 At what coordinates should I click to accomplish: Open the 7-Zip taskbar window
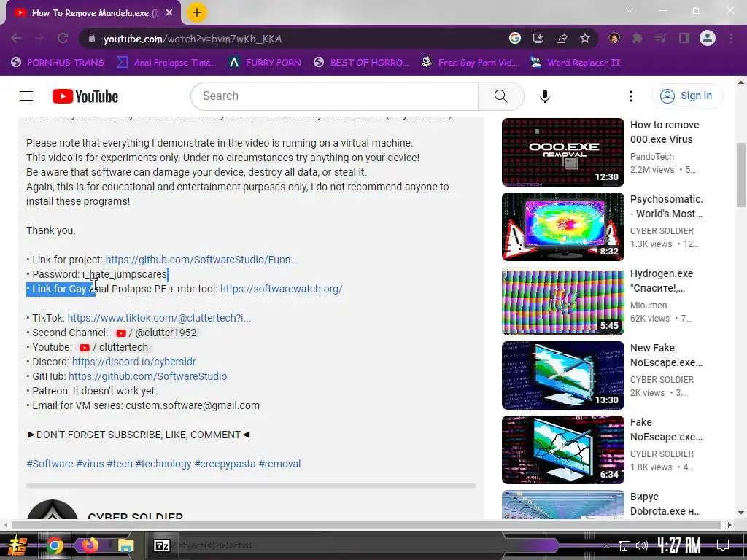[161, 545]
